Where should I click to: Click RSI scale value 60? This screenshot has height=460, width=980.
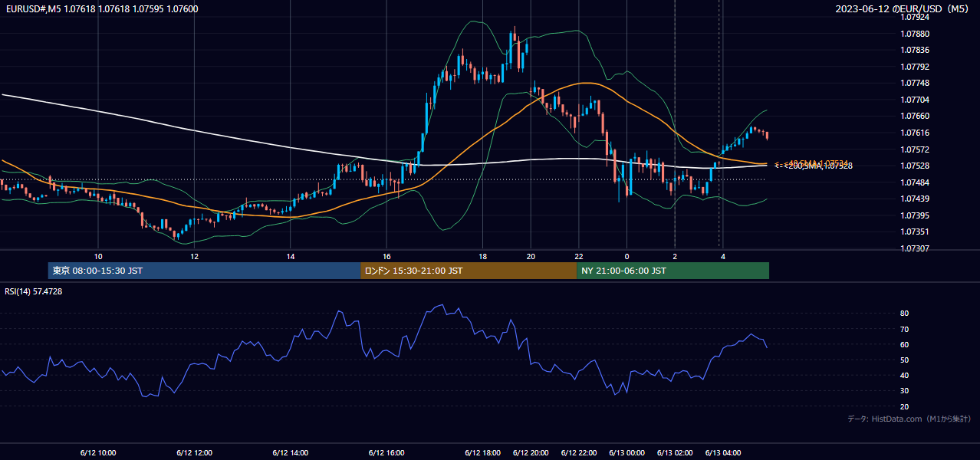click(x=904, y=344)
